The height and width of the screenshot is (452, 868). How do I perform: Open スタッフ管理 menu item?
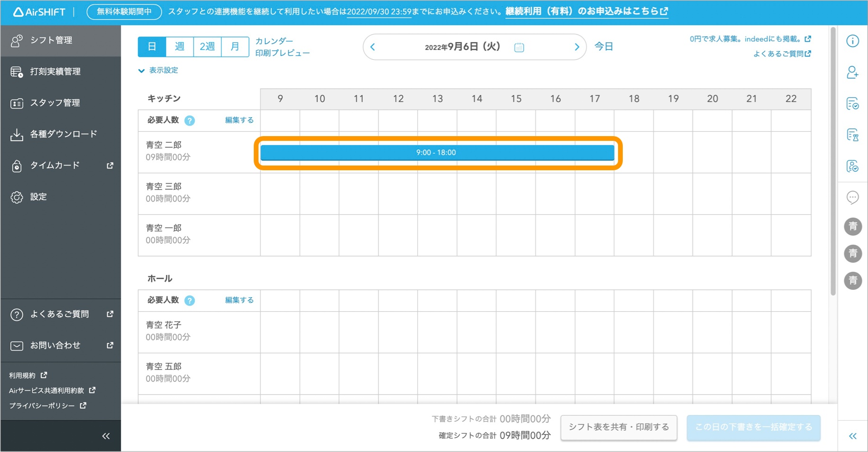[55, 103]
